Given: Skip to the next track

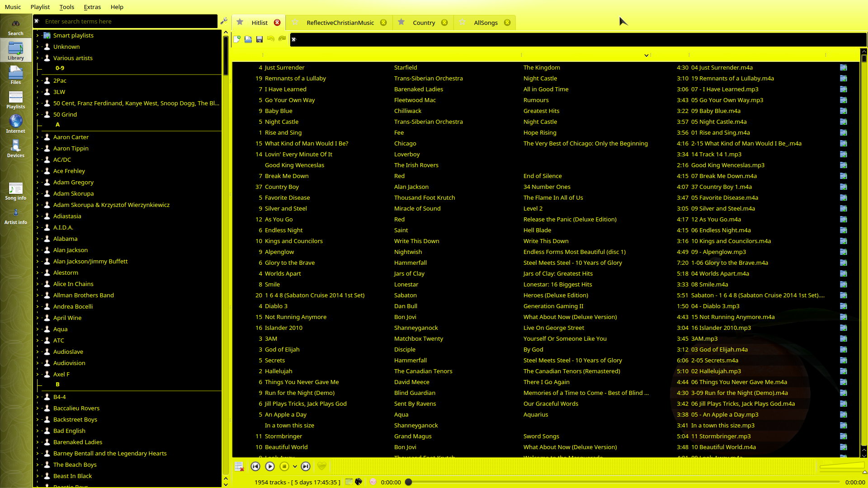Looking at the screenshot, I should tap(306, 466).
